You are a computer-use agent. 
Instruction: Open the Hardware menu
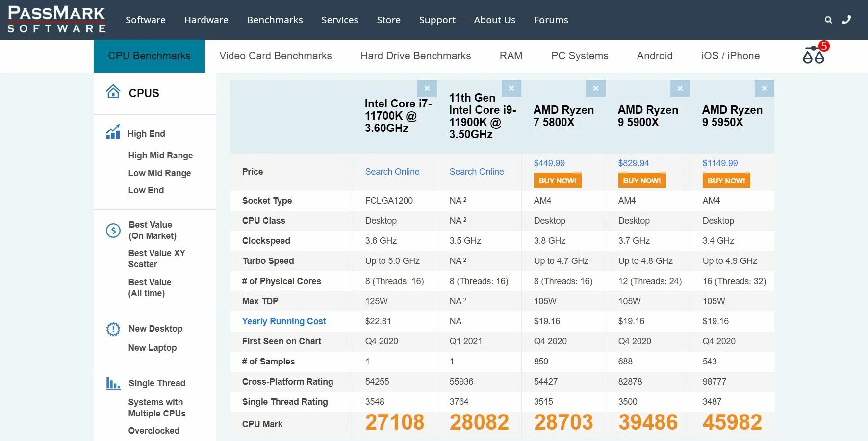tap(206, 20)
